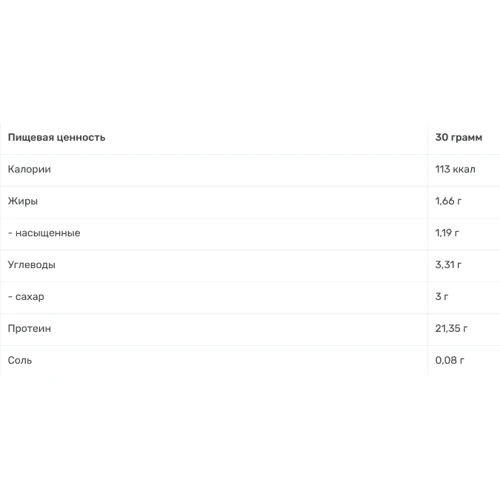500x500 pixels.
Task: Select the '3,31 г' carbohydrate value
Action: click(x=448, y=265)
